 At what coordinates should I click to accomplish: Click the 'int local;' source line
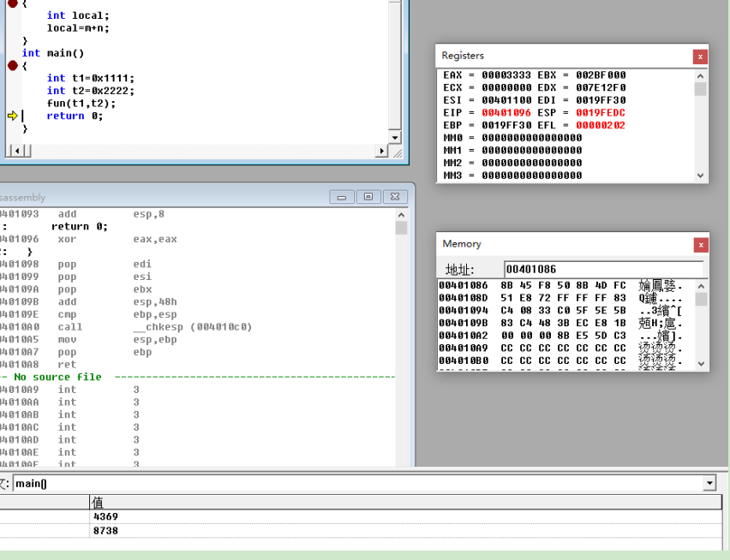click(78, 15)
